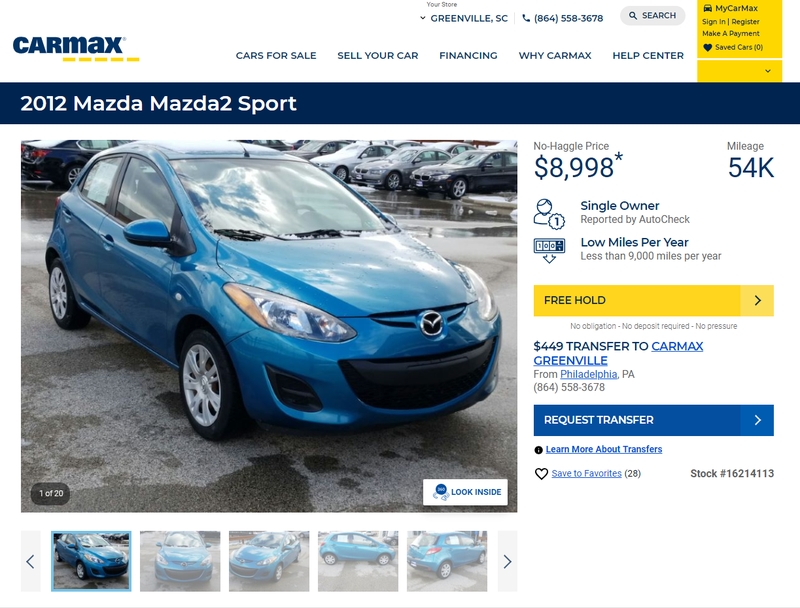Click the Single Owner person icon

549,214
